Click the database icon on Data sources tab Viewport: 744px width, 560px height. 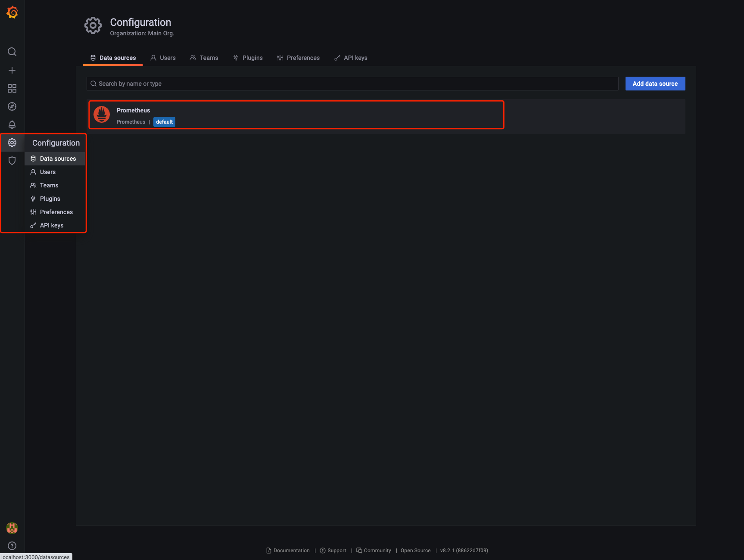(93, 58)
